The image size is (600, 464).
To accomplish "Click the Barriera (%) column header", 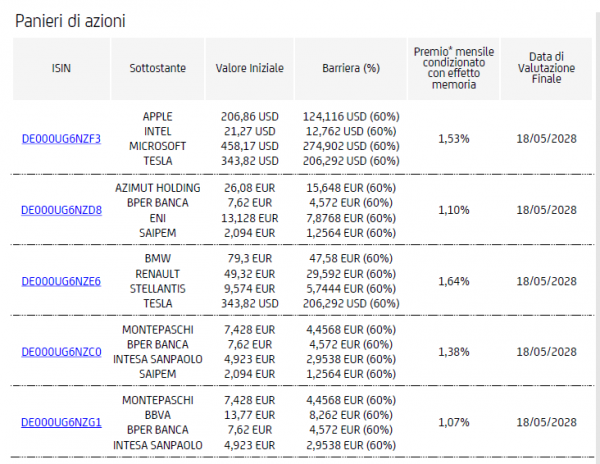I will (x=351, y=68).
